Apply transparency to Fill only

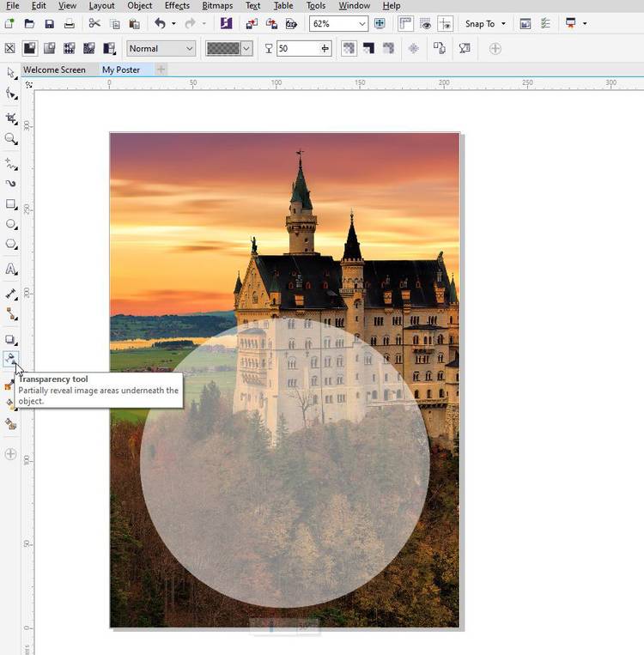368,48
